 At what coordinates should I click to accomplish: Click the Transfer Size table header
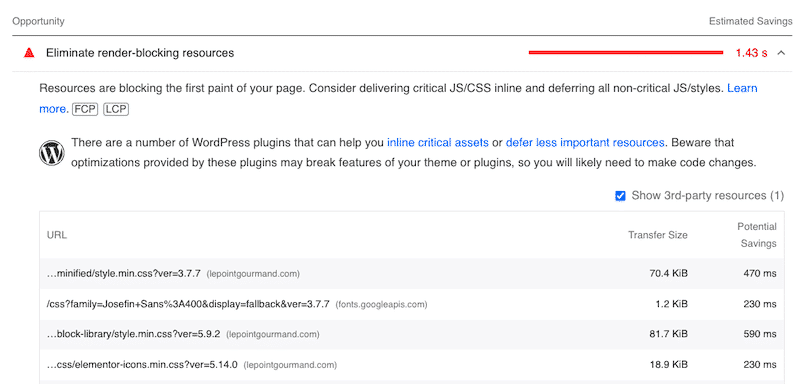[x=658, y=235]
